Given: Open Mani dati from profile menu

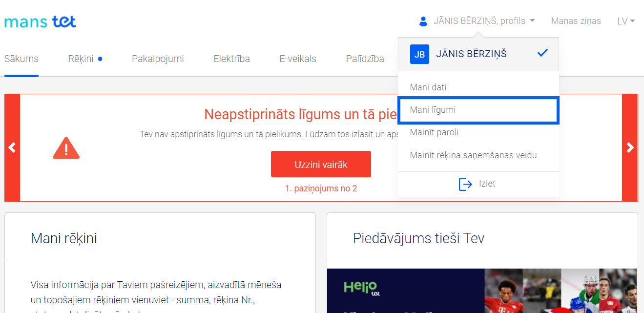Looking at the screenshot, I should click(x=428, y=87).
